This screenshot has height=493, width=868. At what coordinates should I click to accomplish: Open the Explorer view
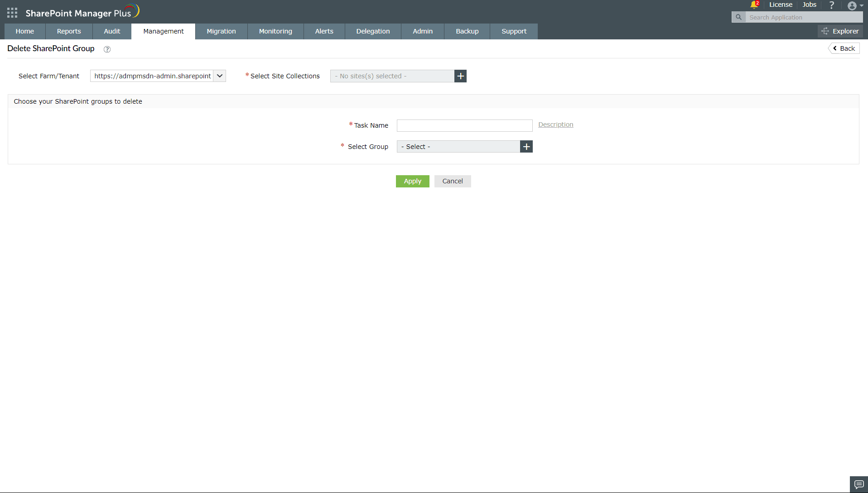click(x=840, y=31)
